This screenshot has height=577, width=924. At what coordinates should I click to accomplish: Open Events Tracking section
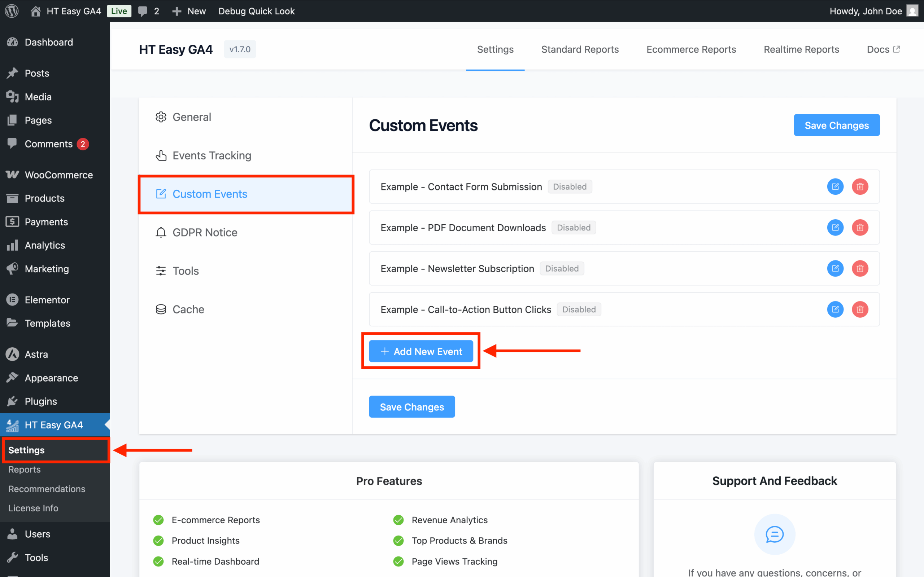click(212, 155)
